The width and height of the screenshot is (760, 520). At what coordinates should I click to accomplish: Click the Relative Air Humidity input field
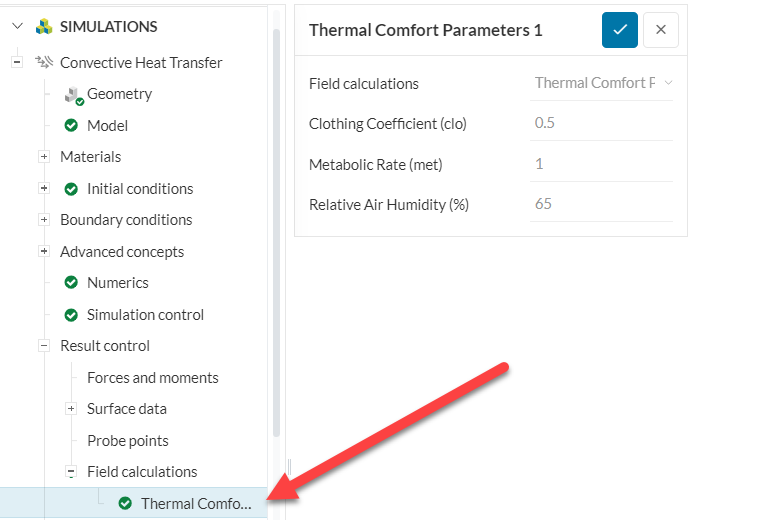(x=602, y=204)
